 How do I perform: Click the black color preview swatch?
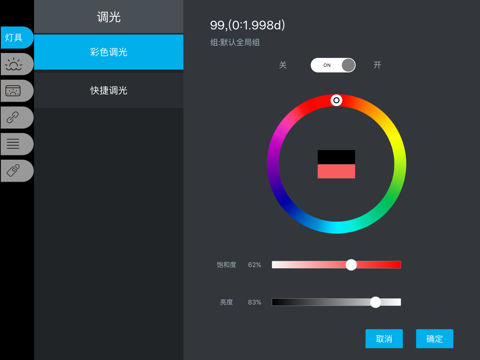coord(336,157)
